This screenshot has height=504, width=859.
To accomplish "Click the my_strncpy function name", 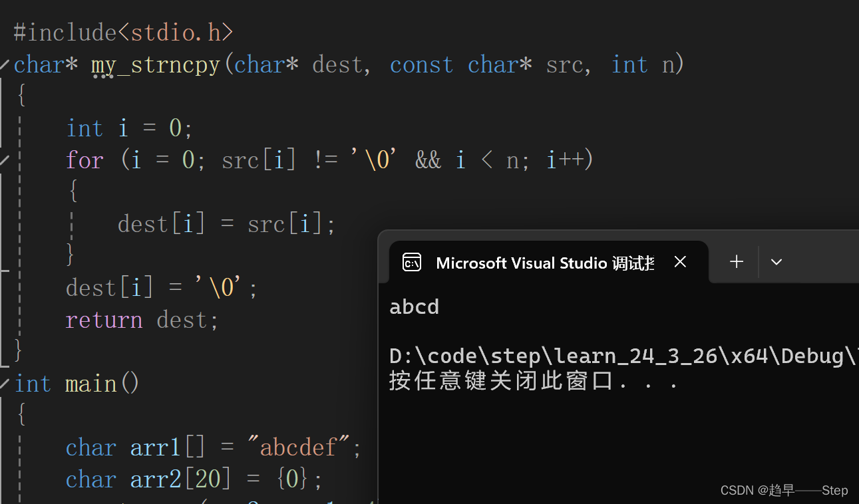I will pos(156,64).
